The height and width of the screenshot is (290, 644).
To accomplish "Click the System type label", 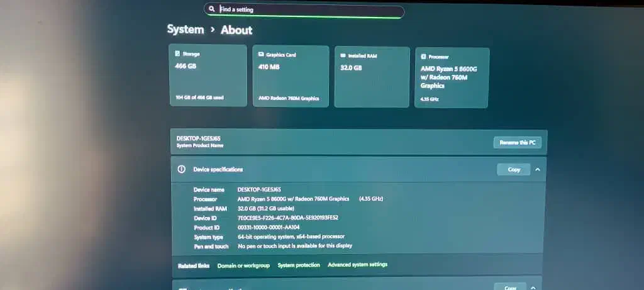I will click(x=209, y=237).
